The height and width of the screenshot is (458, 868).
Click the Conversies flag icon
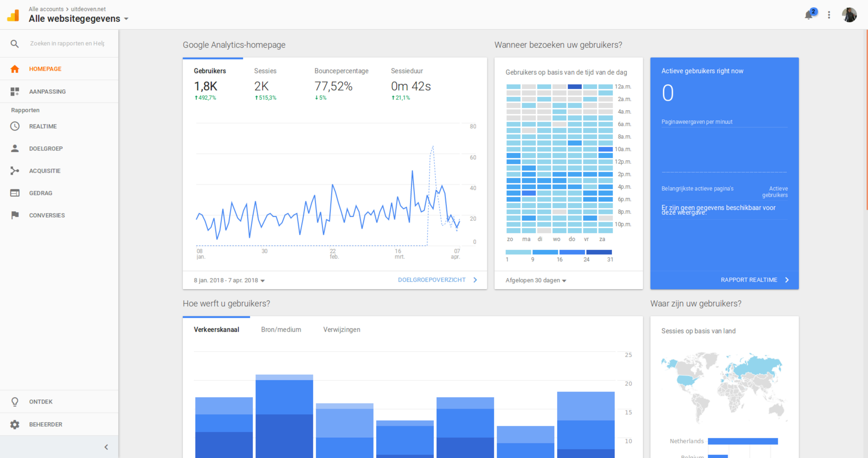(x=14, y=215)
